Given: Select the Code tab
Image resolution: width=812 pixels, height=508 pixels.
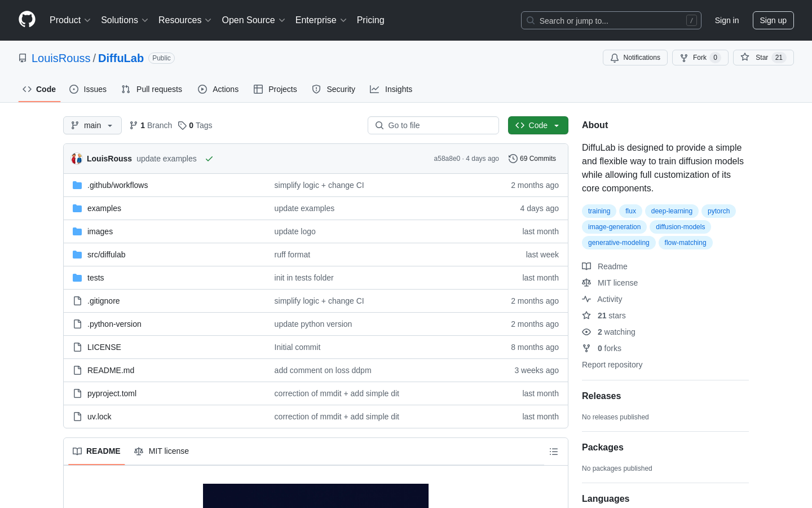Looking at the screenshot, I should 39,89.
